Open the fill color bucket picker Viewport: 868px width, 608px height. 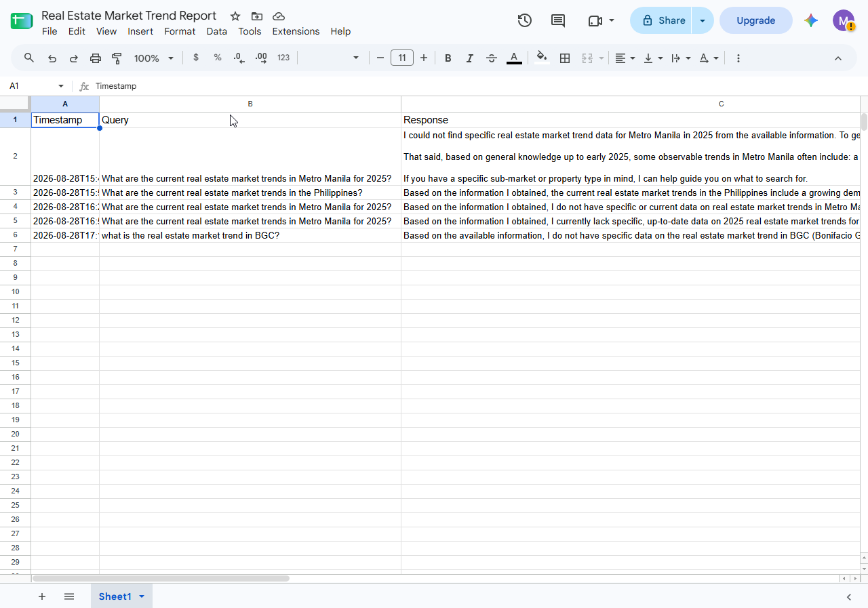541,58
